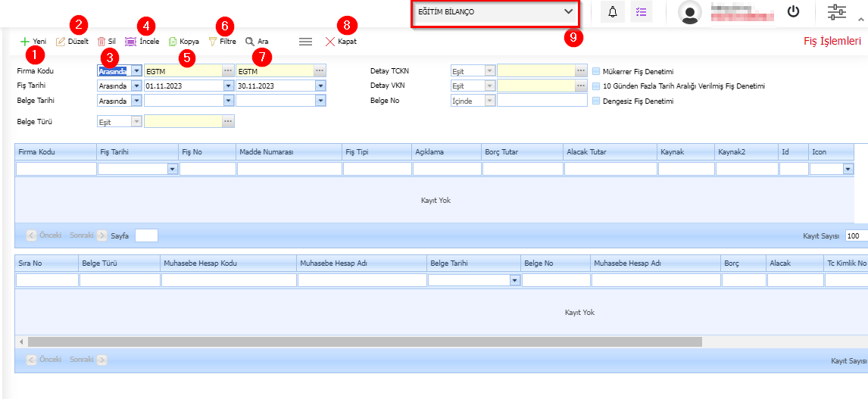Open the notifications bell icon
Image resolution: width=868 pixels, height=399 pixels.
612,12
